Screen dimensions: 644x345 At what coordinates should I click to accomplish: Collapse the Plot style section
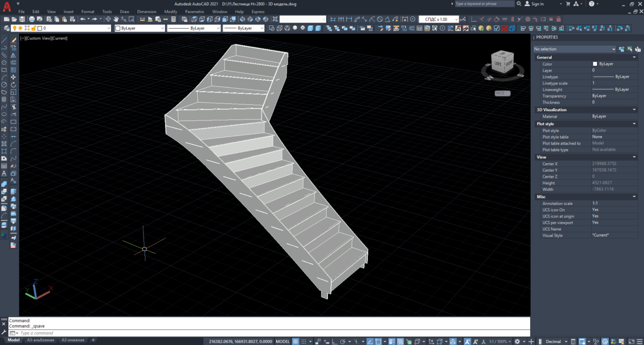[x=634, y=124]
